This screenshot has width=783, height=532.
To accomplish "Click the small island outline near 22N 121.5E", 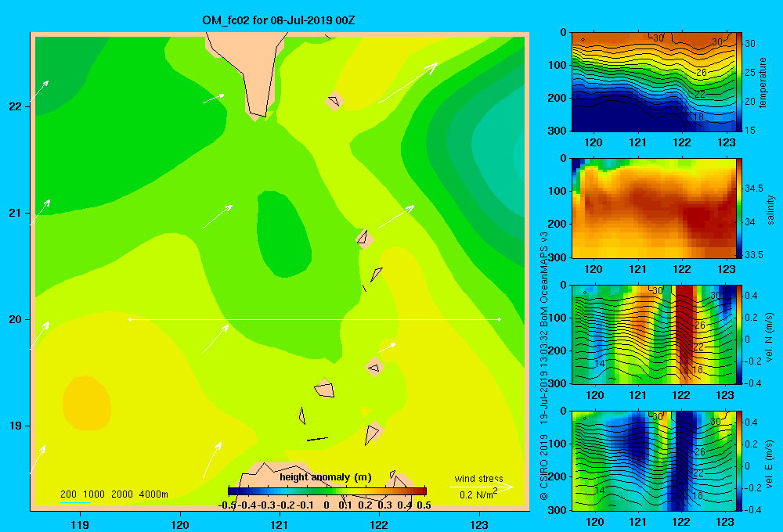I will (x=334, y=101).
